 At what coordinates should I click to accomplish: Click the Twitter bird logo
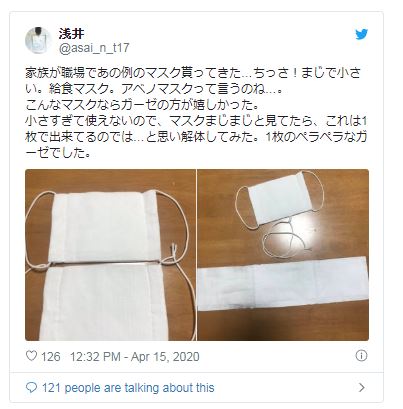point(361,34)
